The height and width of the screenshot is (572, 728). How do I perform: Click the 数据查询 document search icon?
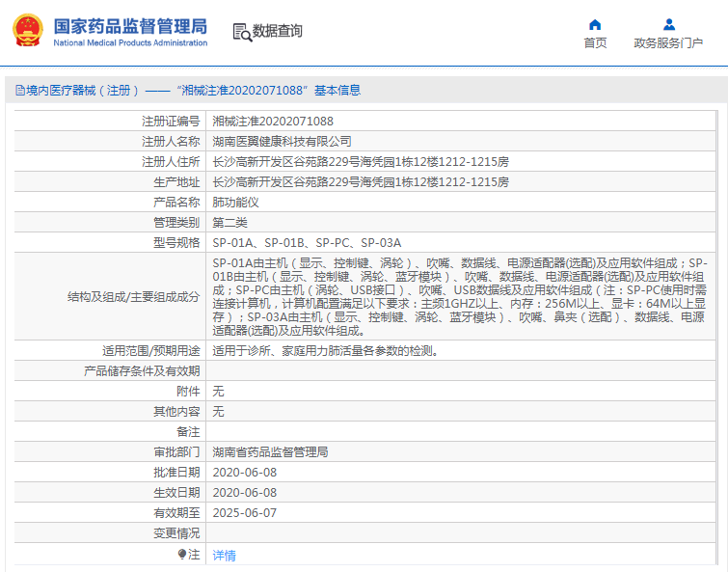coord(241,32)
